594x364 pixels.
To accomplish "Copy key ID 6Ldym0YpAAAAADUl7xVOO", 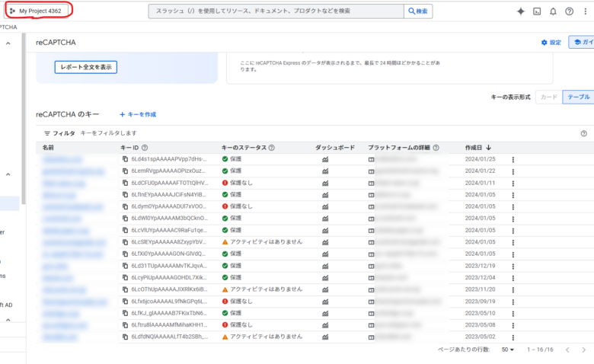I will [125, 206].
